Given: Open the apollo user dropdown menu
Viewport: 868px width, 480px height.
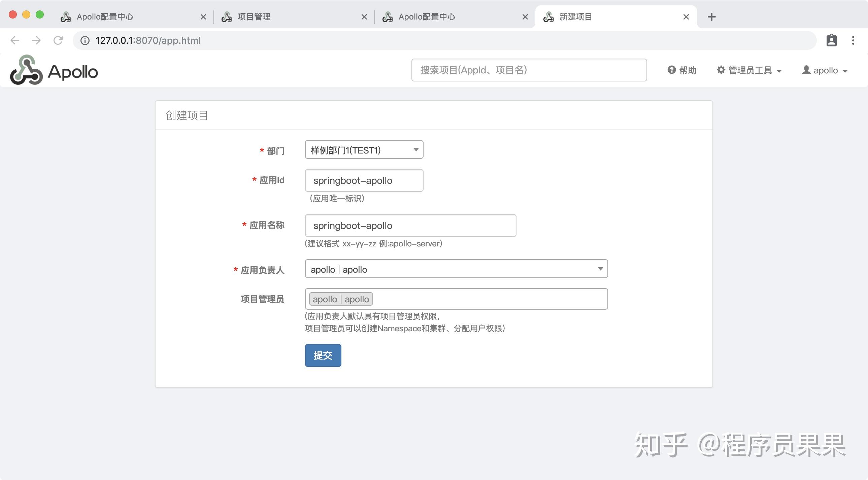Looking at the screenshot, I should pos(825,70).
